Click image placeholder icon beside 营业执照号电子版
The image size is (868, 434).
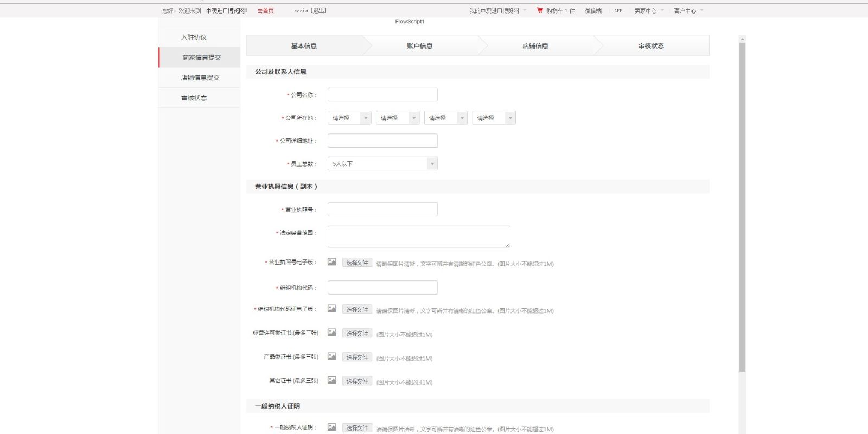[x=331, y=262]
